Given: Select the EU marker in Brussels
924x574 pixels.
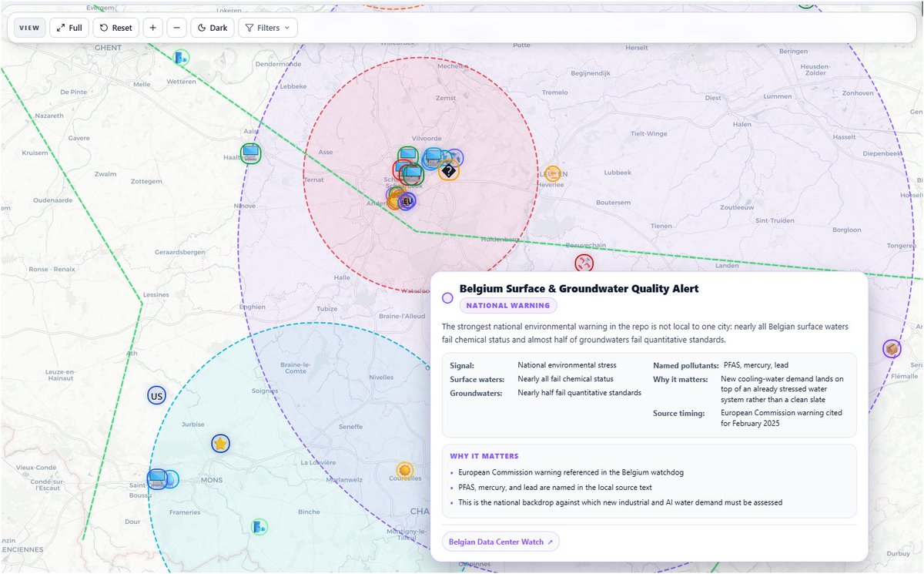Looking at the screenshot, I should point(407,200).
